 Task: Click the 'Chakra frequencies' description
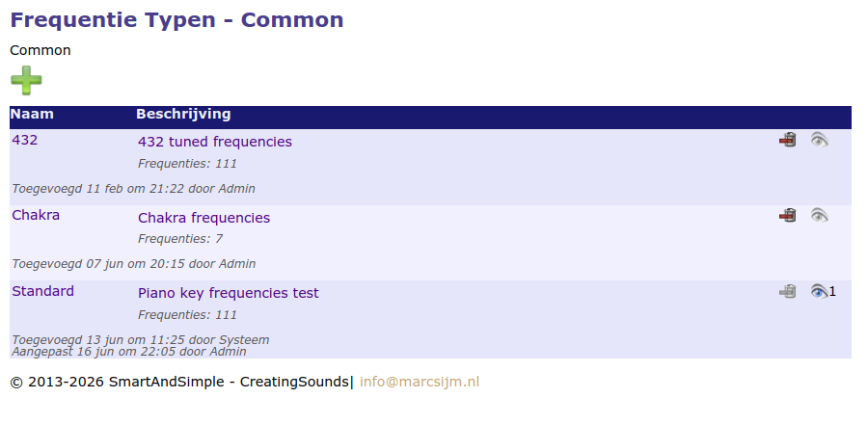[x=203, y=218]
